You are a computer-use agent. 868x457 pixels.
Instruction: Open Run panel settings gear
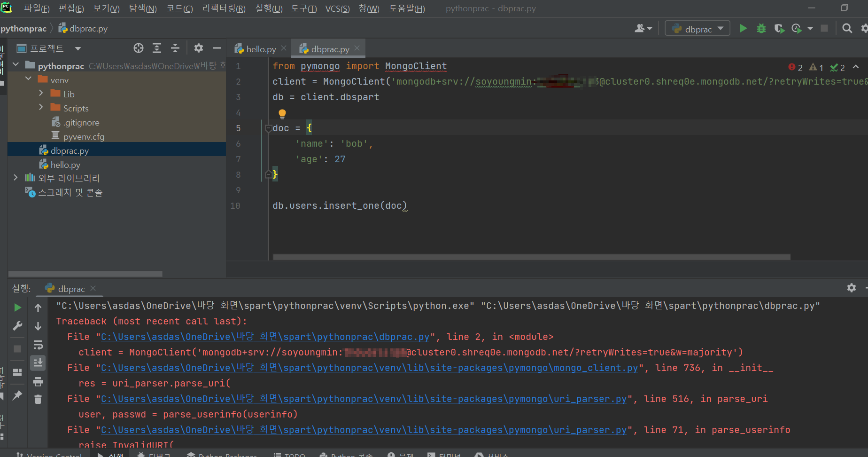click(852, 288)
